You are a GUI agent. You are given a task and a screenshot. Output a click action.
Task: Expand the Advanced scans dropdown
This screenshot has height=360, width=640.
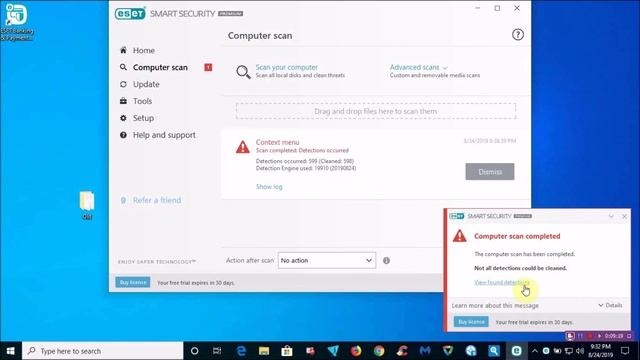coord(419,67)
